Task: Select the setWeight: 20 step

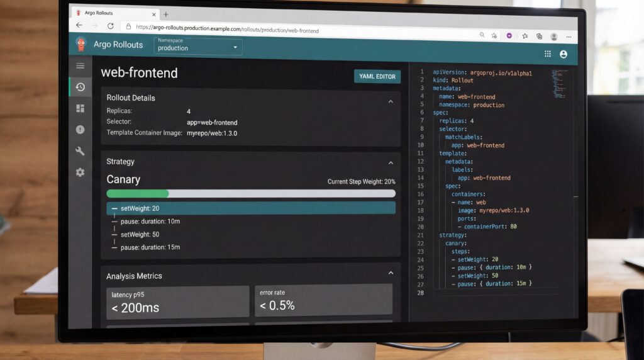Action: pos(251,208)
